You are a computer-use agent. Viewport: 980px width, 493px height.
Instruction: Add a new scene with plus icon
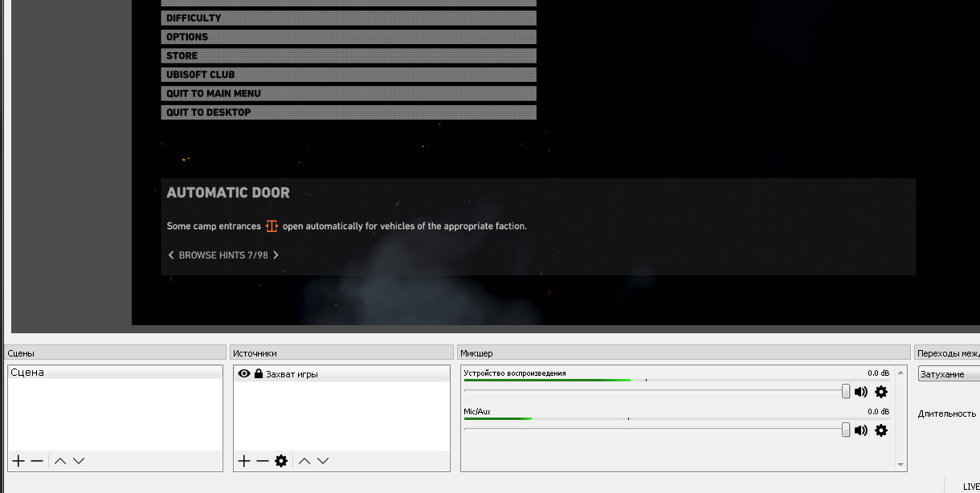pos(18,461)
